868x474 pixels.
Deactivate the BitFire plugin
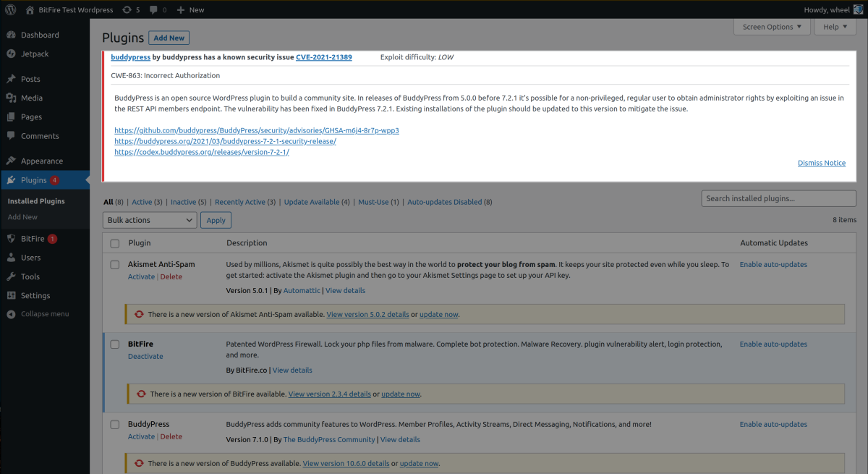pyautogui.click(x=145, y=356)
